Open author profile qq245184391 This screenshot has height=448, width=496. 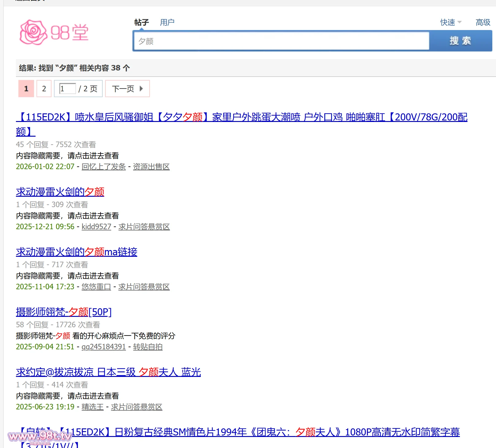104,347
